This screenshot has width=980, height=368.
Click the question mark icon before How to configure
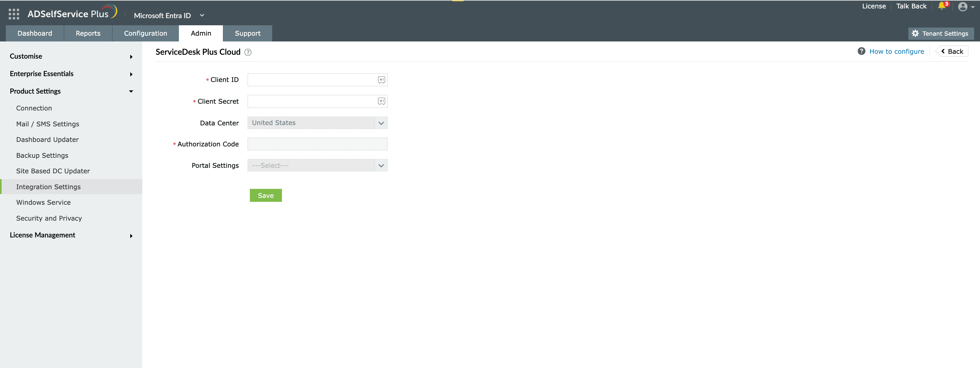pyautogui.click(x=861, y=51)
